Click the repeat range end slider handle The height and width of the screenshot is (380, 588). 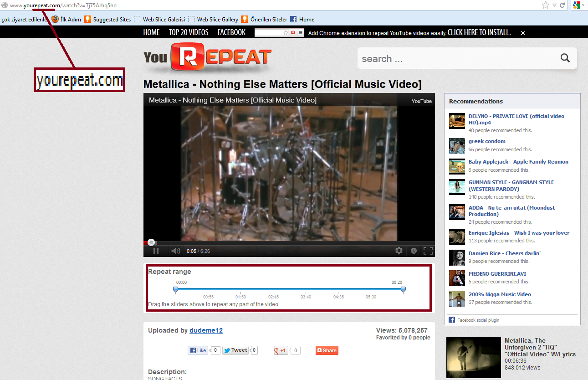click(x=403, y=289)
